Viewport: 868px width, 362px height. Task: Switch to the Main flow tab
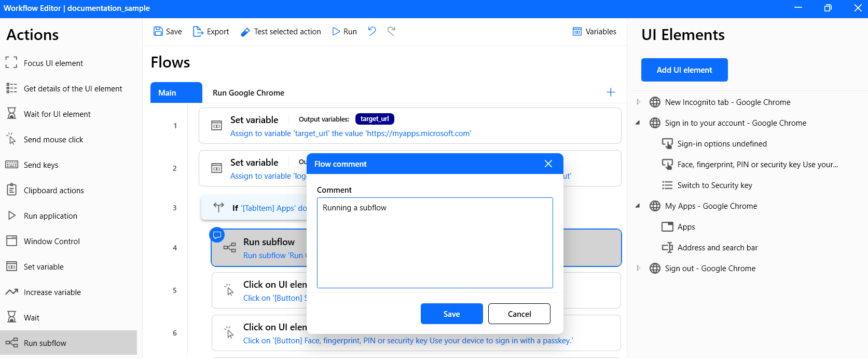point(176,92)
